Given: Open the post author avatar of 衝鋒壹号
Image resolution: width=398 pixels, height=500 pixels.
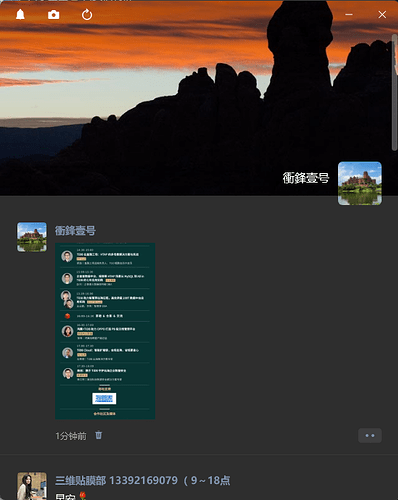Looking at the screenshot, I should point(32,237).
